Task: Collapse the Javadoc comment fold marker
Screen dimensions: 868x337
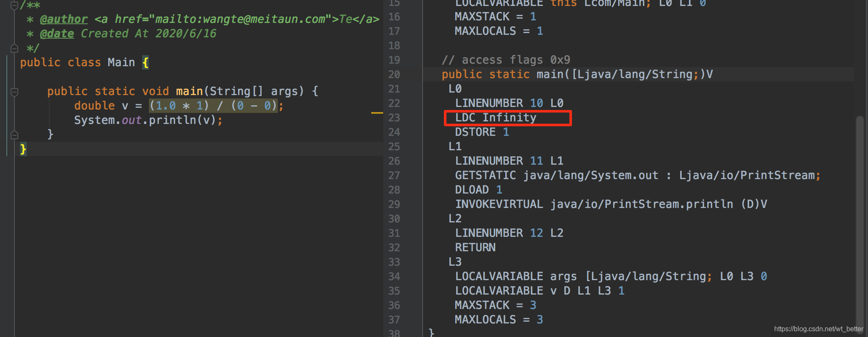Action: [x=14, y=5]
